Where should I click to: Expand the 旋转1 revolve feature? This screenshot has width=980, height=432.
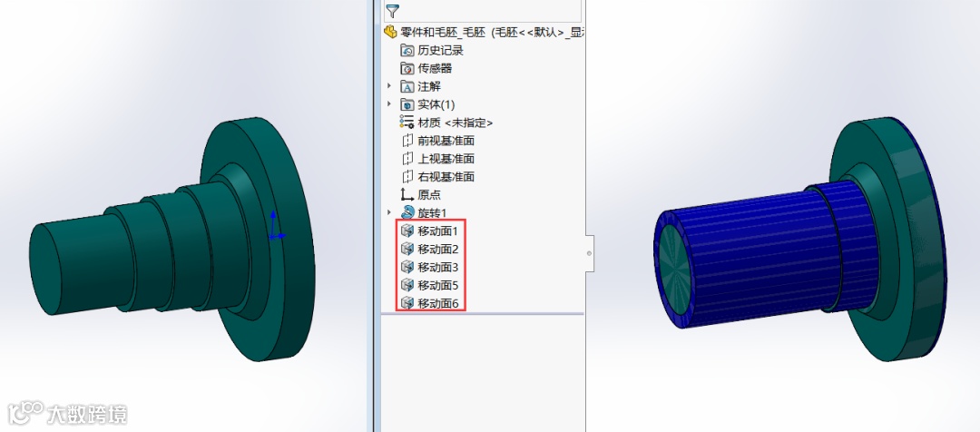coord(389,212)
